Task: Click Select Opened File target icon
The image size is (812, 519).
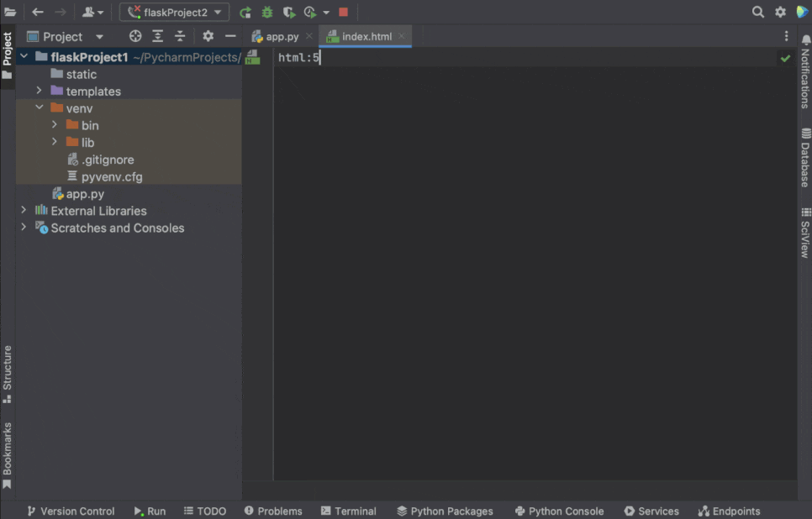Action: (135, 36)
